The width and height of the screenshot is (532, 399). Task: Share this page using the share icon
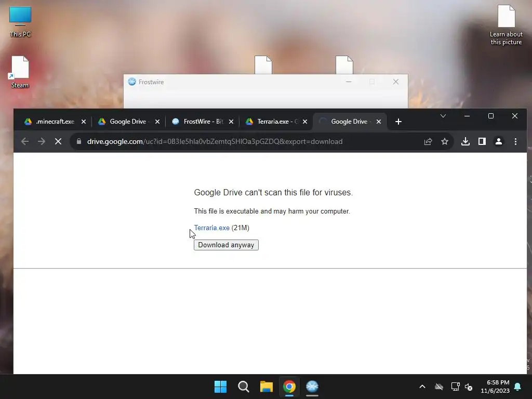coord(428,141)
